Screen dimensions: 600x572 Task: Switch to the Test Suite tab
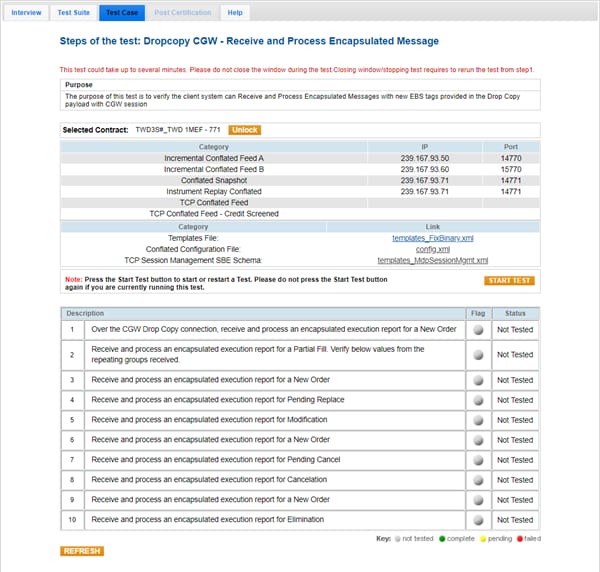pos(73,13)
